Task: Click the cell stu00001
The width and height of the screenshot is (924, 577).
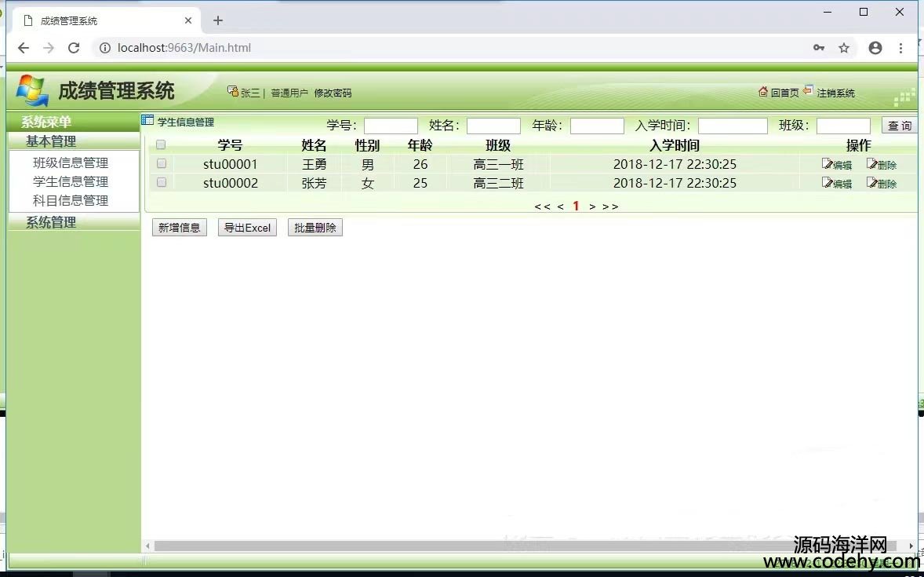Action: (231, 164)
